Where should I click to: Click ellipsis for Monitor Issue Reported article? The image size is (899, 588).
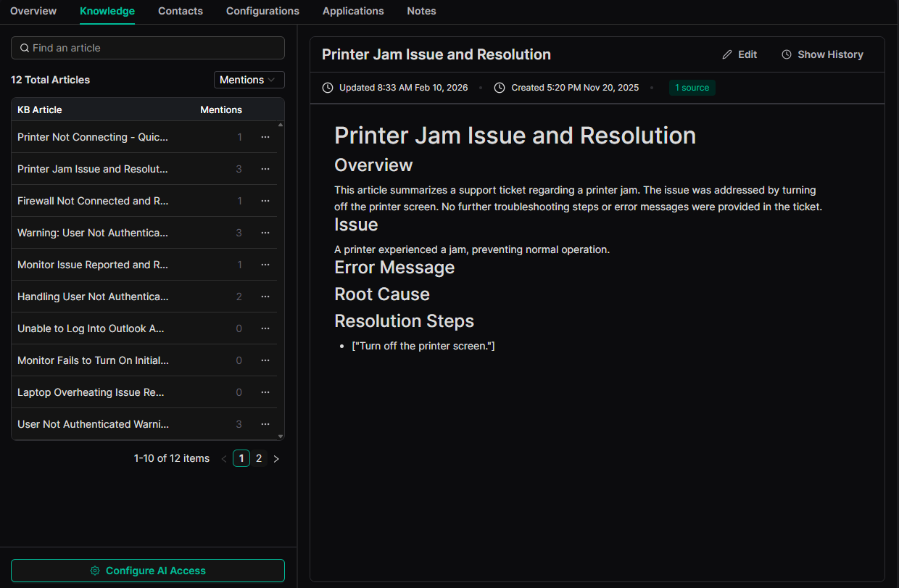pyautogui.click(x=265, y=265)
